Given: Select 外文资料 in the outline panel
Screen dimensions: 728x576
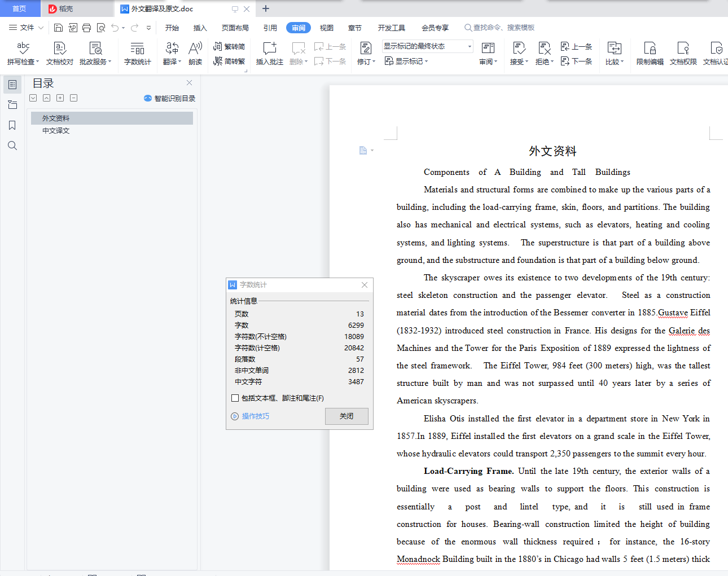Looking at the screenshot, I should pos(112,118).
